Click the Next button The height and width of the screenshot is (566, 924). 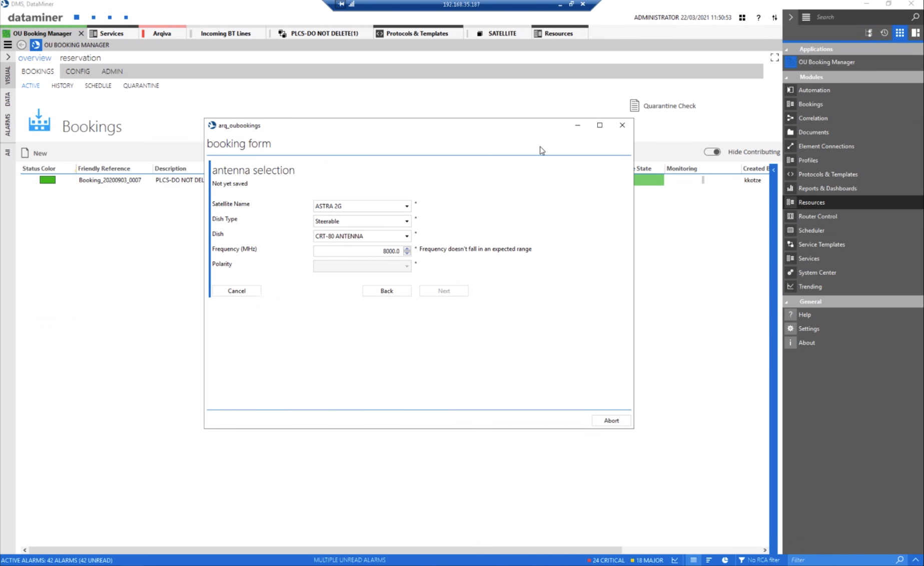(x=444, y=291)
